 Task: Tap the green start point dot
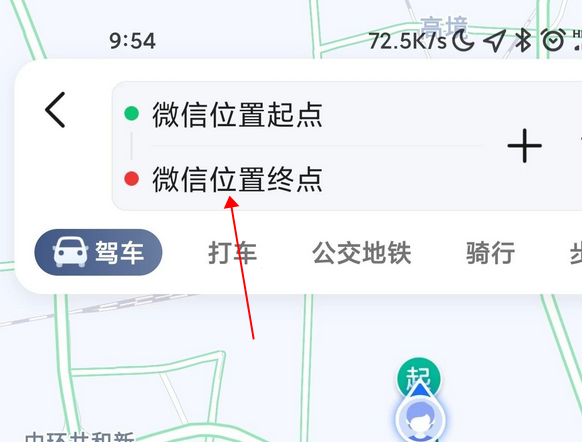pyautogui.click(x=131, y=113)
